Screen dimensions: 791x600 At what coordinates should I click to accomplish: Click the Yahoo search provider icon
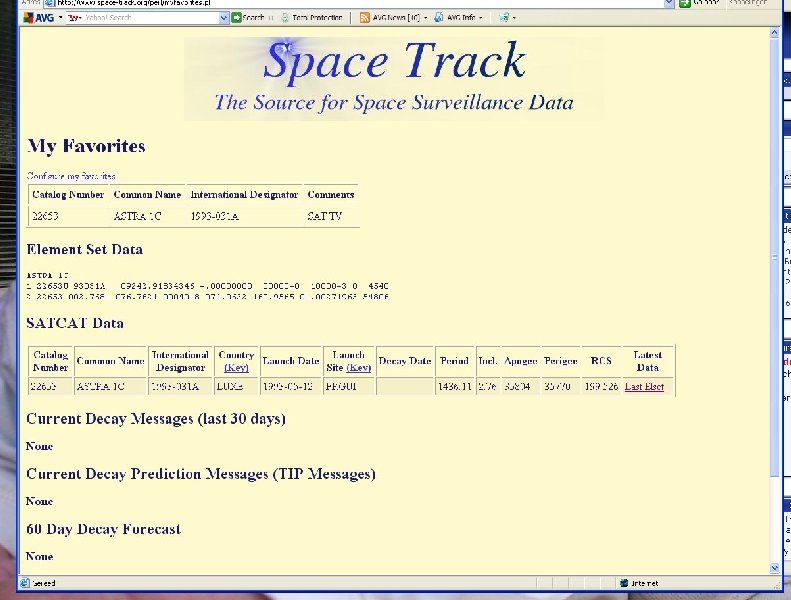pos(73,18)
